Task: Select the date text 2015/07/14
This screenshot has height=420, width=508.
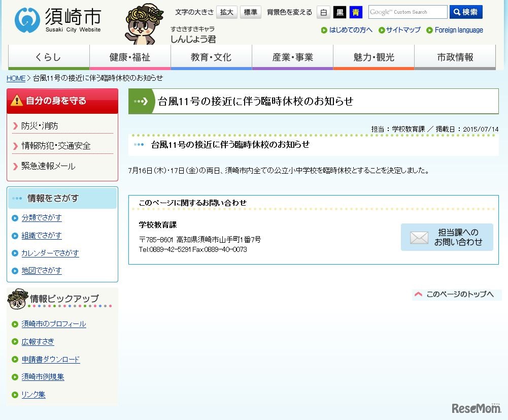Action: click(481, 129)
